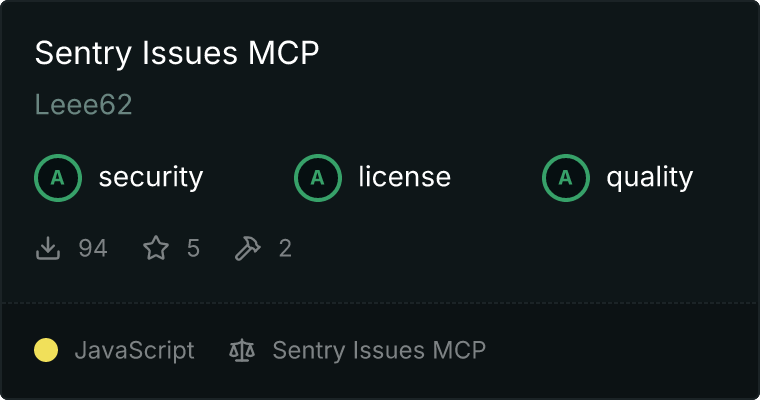Click the download arrow icon
Image resolution: width=760 pixels, height=400 pixels.
(48, 248)
